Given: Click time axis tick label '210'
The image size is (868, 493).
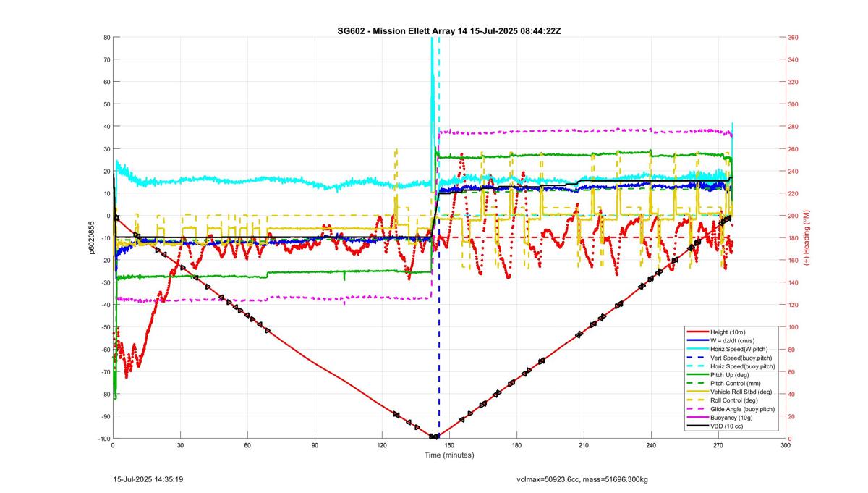Looking at the screenshot, I should [584, 446].
